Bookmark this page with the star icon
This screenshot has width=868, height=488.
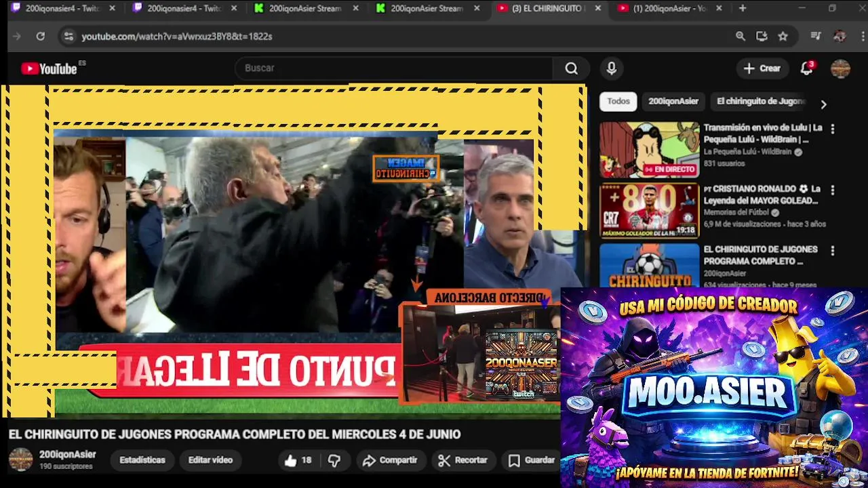[783, 37]
